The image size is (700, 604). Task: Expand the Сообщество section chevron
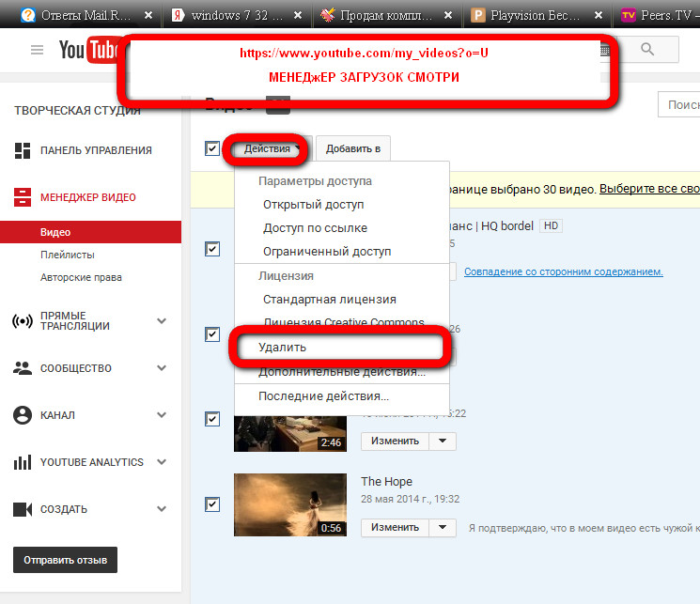[162, 368]
